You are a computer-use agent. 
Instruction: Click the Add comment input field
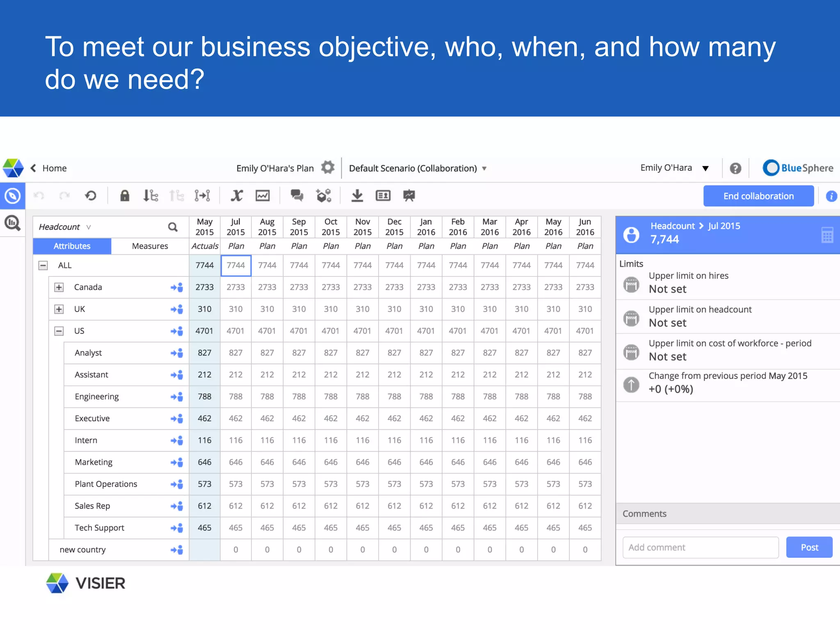pos(701,547)
